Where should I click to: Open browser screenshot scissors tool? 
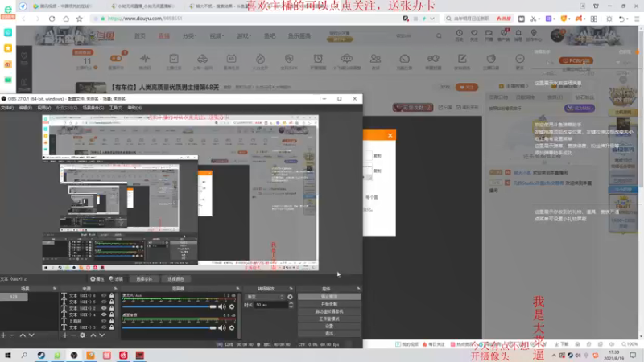pyautogui.click(x=533, y=19)
